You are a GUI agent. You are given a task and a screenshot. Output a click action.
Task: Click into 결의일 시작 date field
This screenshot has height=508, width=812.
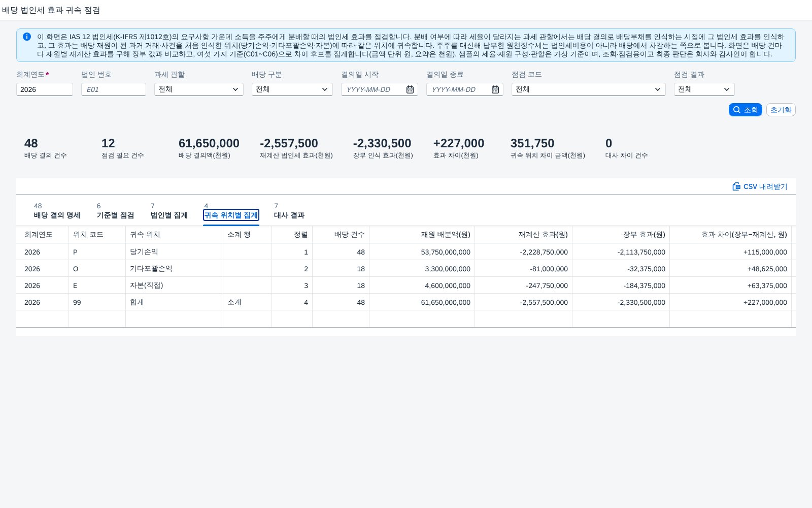[374, 89]
